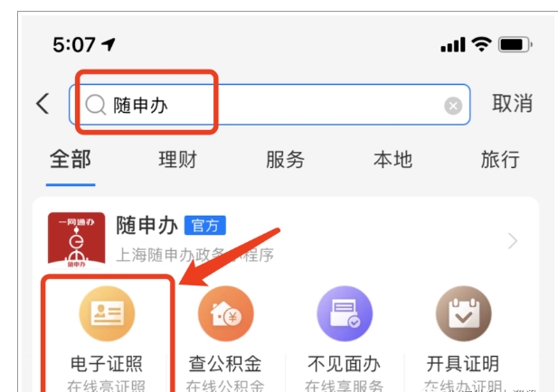Click the cellular signal bars icon
The height and width of the screenshot is (392, 558).
click(453, 45)
